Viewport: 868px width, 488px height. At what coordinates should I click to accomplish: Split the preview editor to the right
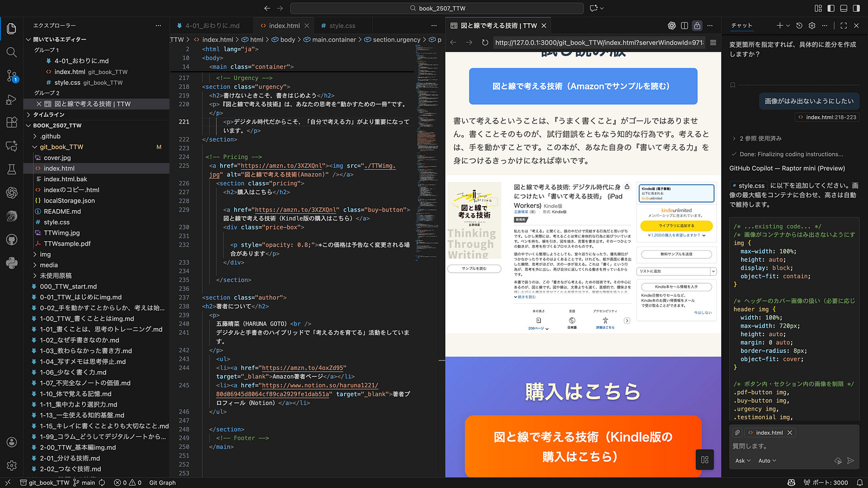(x=684, y=26)
